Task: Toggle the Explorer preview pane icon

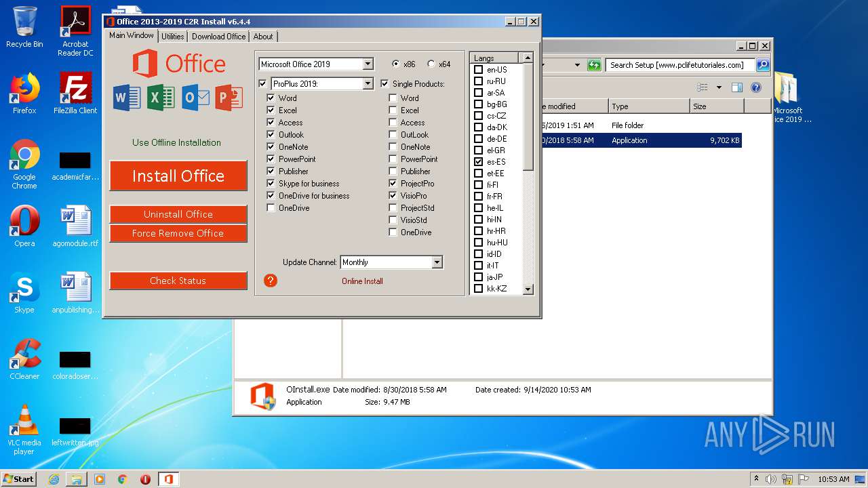Action: click(737, 87)
